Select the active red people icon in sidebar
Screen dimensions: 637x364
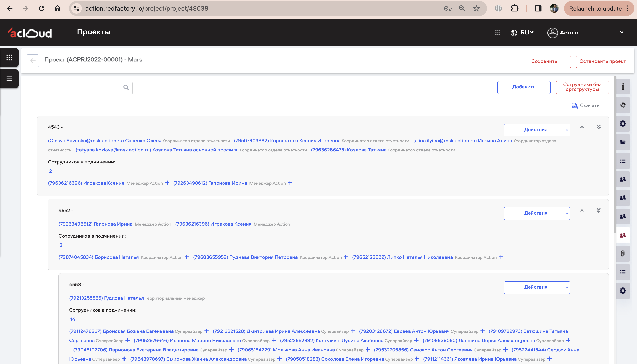[623, 235]
